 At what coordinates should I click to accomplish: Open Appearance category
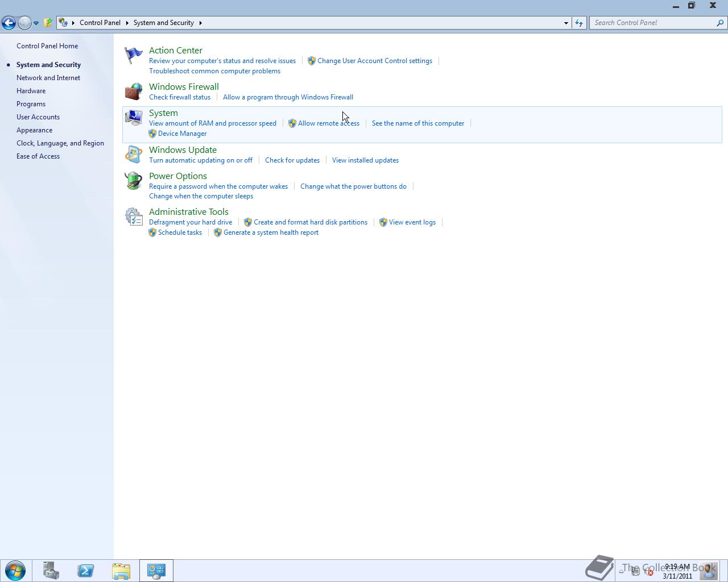(34, 130)
